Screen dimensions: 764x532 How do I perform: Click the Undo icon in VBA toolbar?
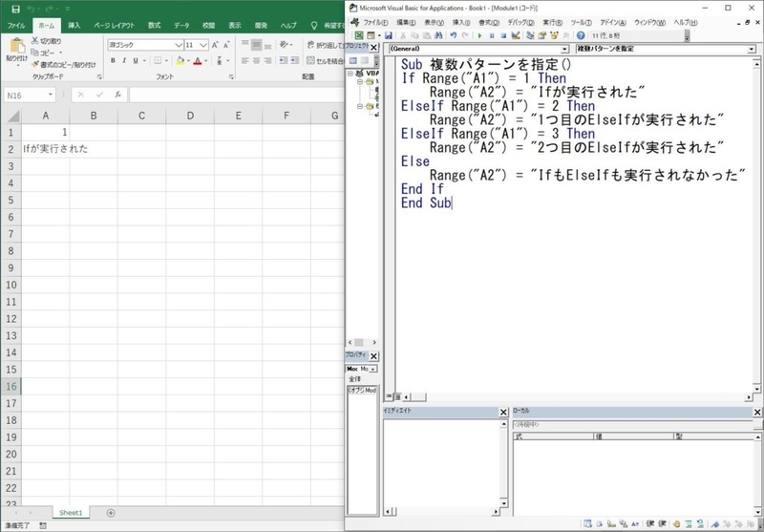click(x=453, y=35)
